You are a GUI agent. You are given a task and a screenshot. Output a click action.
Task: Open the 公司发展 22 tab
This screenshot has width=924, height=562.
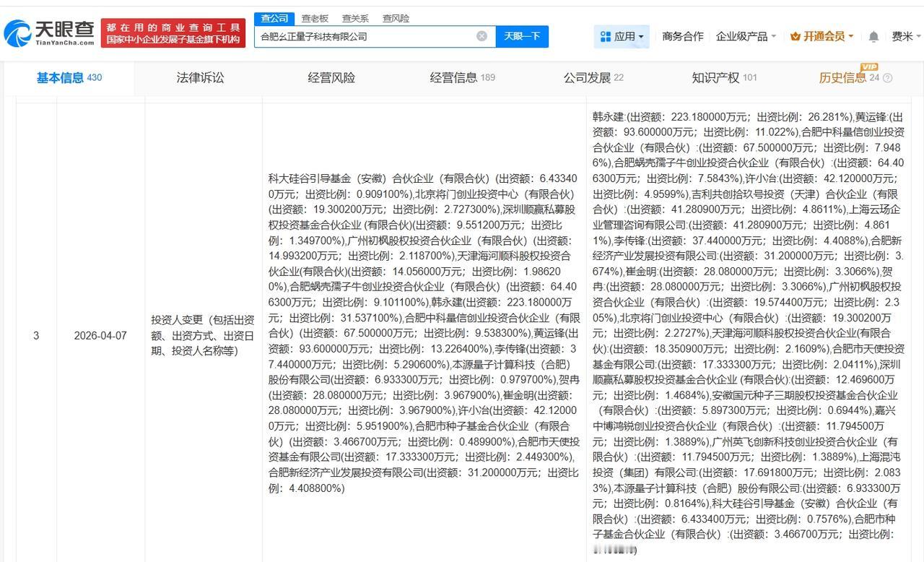[593, 78]
